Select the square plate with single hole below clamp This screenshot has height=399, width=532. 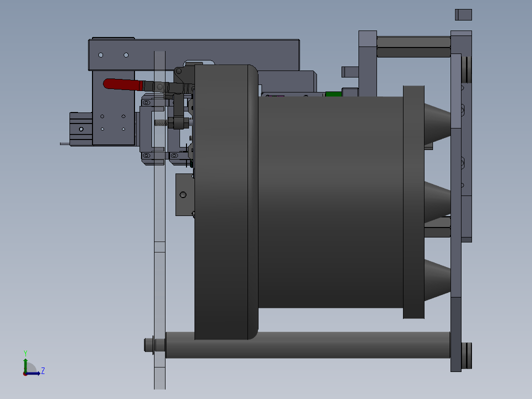[x=185, y=195]
